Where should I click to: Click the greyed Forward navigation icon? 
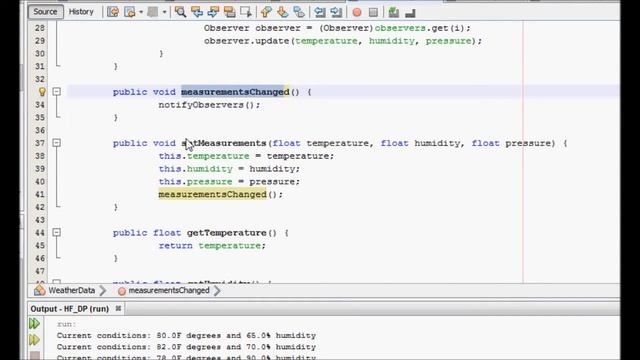pos(153,12)
